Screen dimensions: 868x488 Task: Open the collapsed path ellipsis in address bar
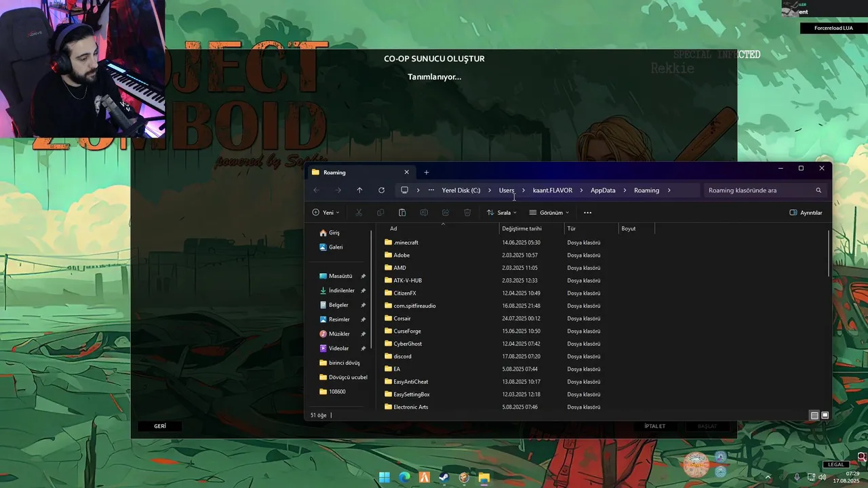pos(431,190)
